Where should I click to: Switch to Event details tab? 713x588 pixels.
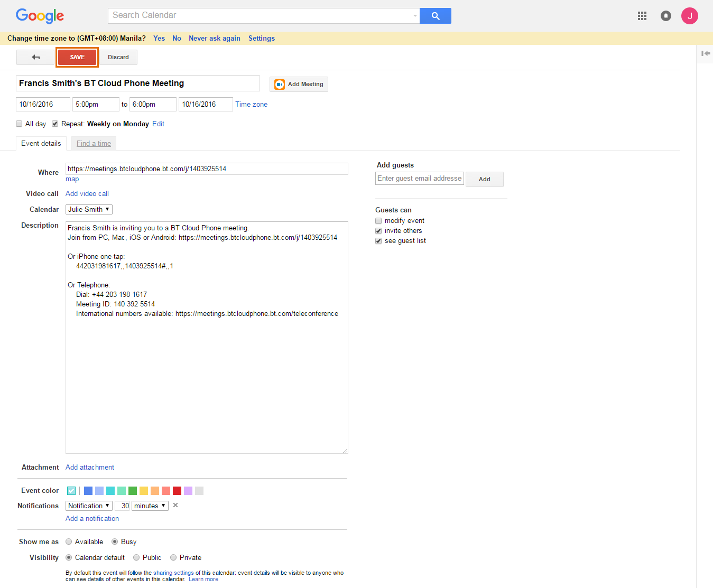pyautogui.click(x=41, y=143)
